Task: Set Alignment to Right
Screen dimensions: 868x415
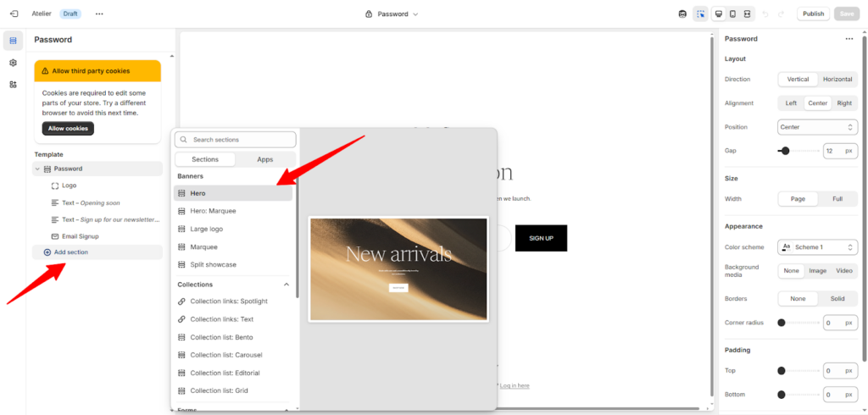Action: point(843,103)
